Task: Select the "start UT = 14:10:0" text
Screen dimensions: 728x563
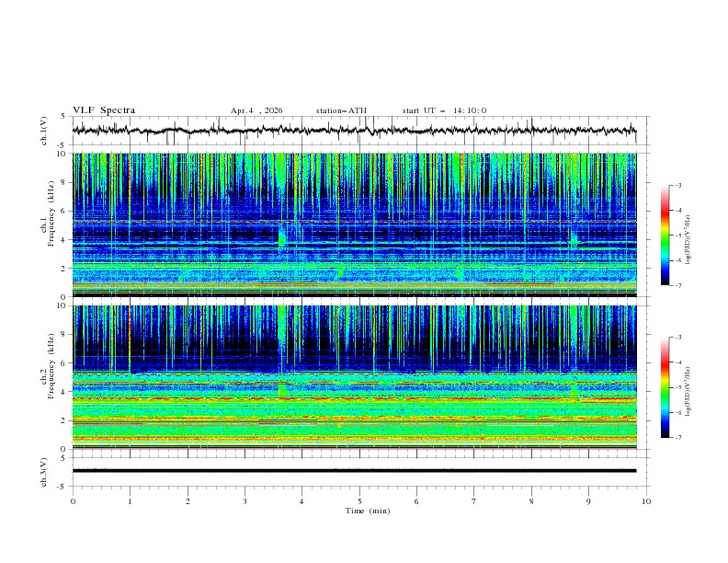Action: click(x=444, y=110)
